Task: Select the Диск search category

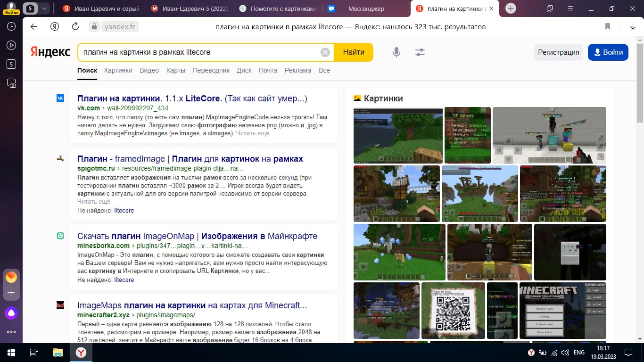Action: point(244,70)
